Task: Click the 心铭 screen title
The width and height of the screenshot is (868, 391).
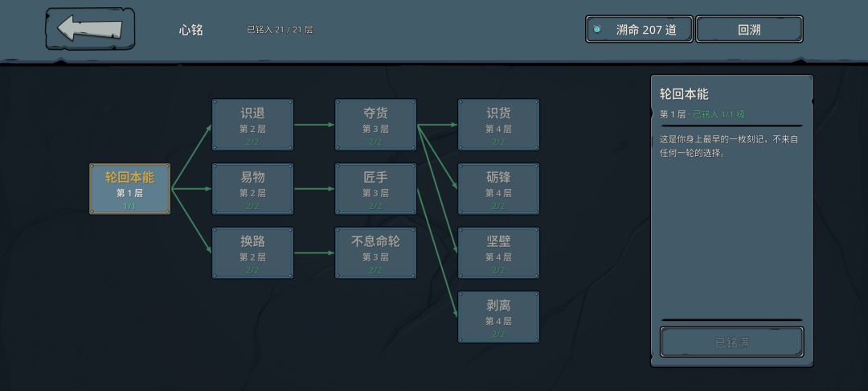Action: coord(191,30)
